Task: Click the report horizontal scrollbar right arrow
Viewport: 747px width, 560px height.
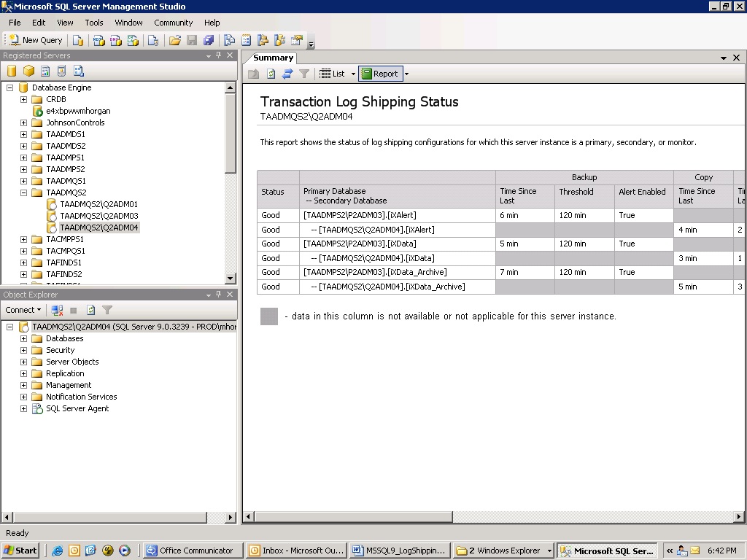Action: [738, 517]
